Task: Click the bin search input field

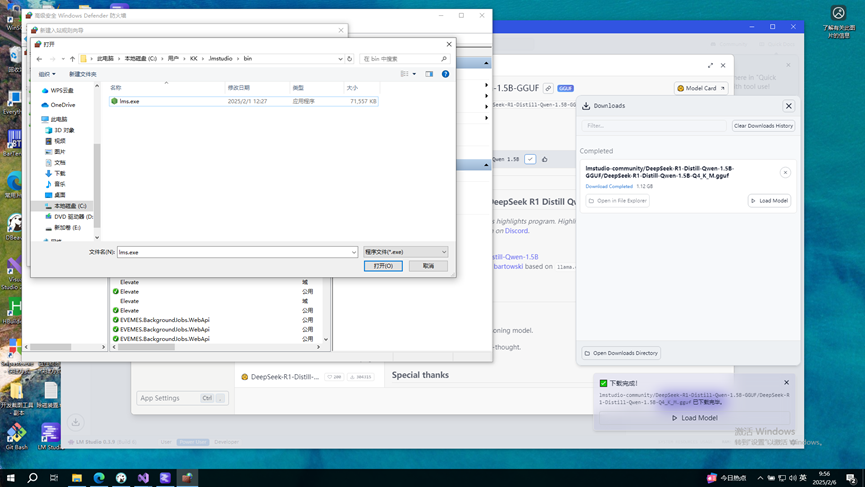Action: coord(401,58)
